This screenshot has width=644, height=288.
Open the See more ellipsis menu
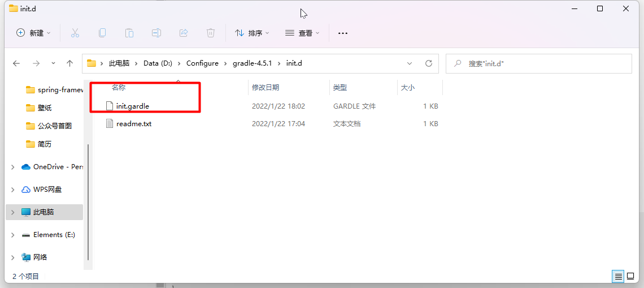(x=342, y=33)
